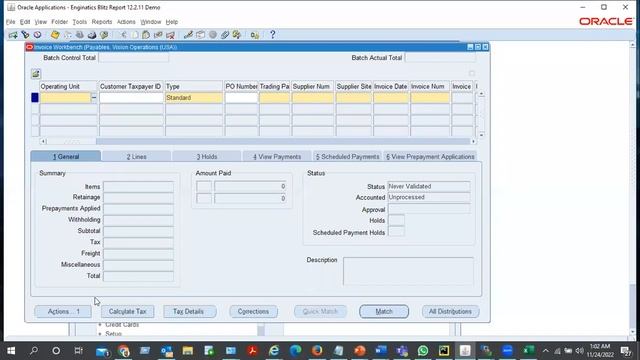Click the Cut toolbar icon
Screen dimensions: 640x360
pos(123,35)
